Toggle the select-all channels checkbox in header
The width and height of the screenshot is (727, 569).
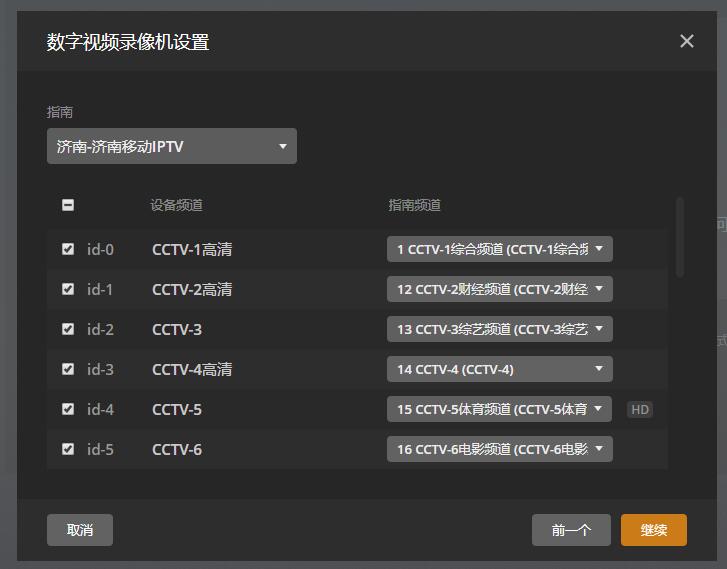tap(68, 205)
